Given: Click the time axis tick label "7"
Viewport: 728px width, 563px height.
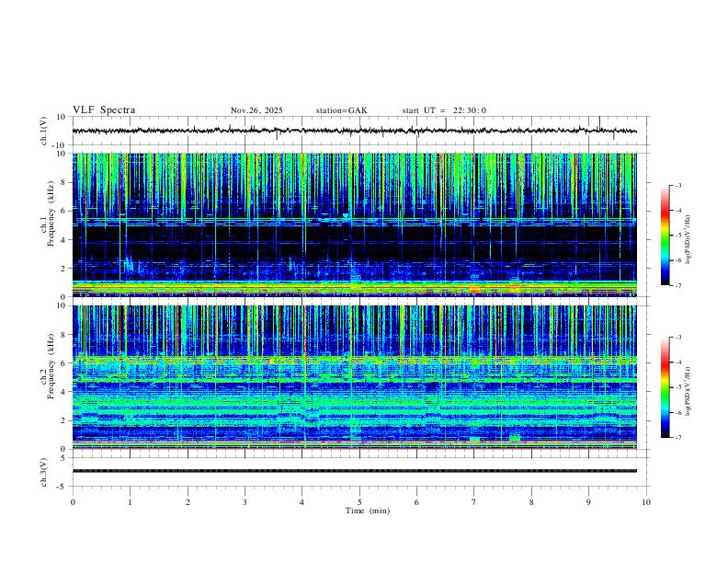Looking at the screenshot, I should 474,502.
